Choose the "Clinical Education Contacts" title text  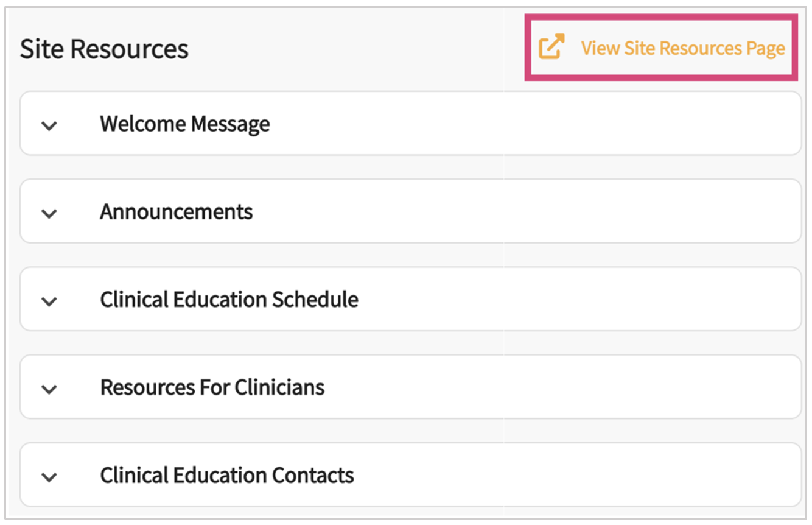click(x=226, y=474)
